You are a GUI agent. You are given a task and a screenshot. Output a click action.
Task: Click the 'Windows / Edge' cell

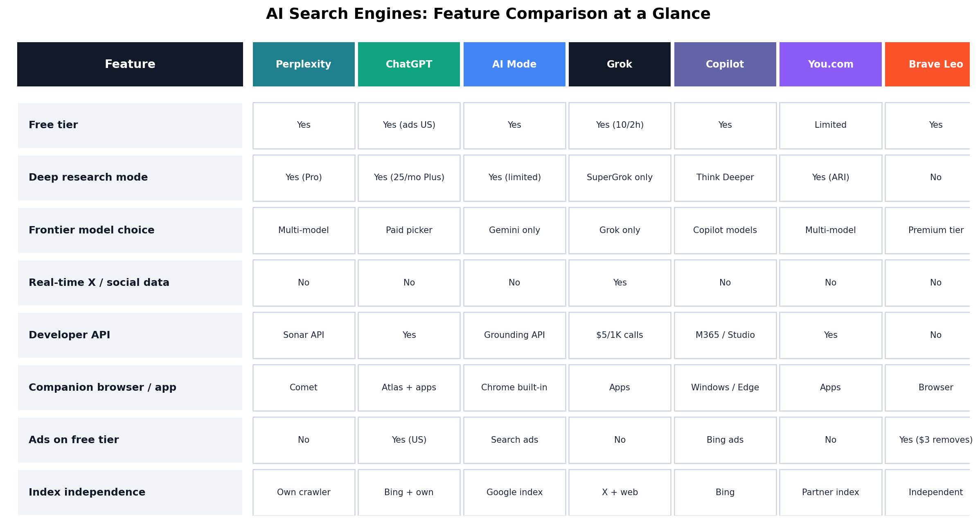725,387
